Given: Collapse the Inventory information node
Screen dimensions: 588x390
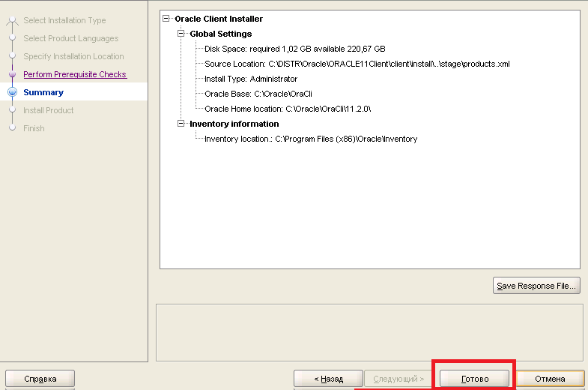Looking at the screenshot, I should pyautogui.click(x=181, y=124).
